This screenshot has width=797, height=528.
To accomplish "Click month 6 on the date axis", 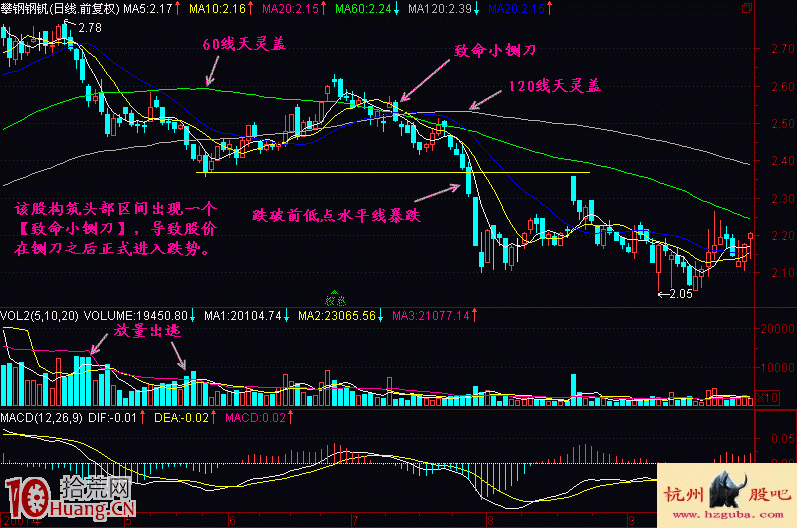I will point(232,521).
